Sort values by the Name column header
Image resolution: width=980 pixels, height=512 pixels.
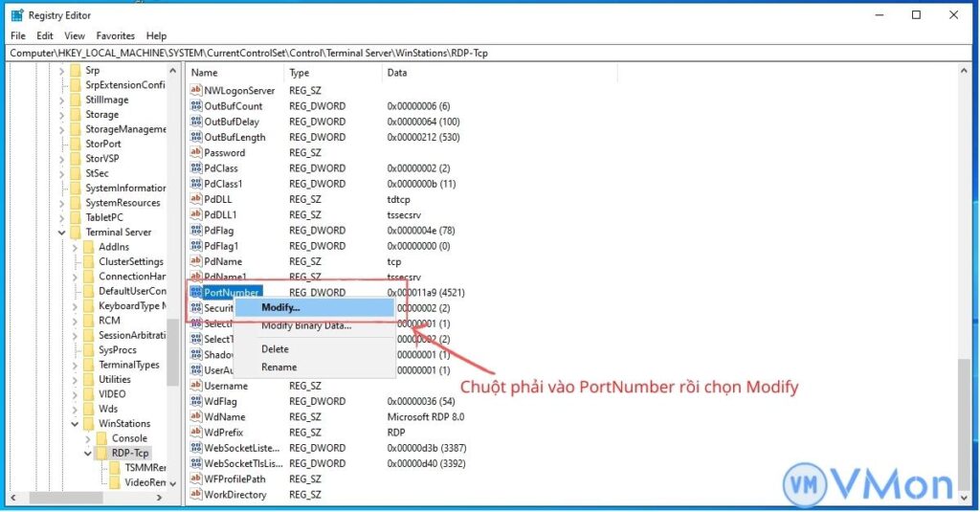point(234,73)
